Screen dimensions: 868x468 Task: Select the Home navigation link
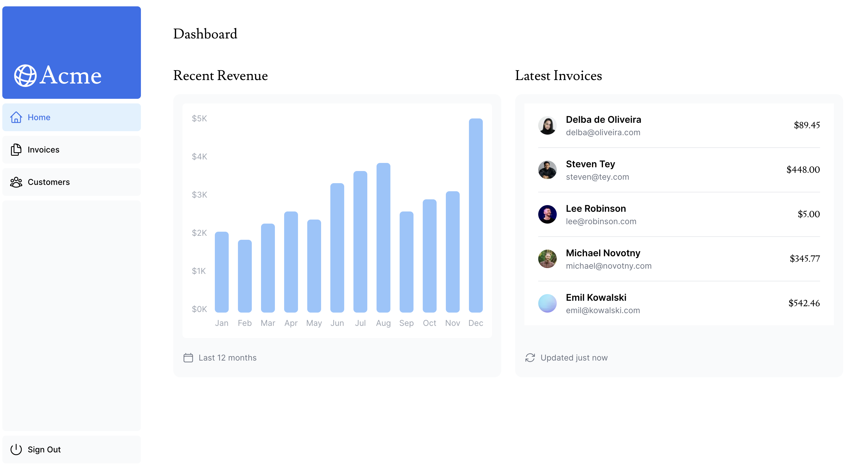[x=39, y=117]
